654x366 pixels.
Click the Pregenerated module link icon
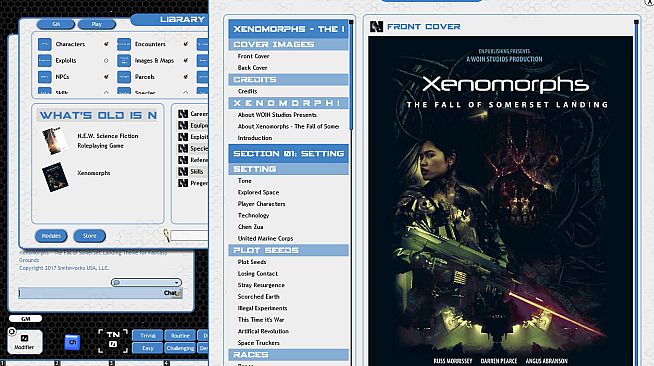coord(183,183)
